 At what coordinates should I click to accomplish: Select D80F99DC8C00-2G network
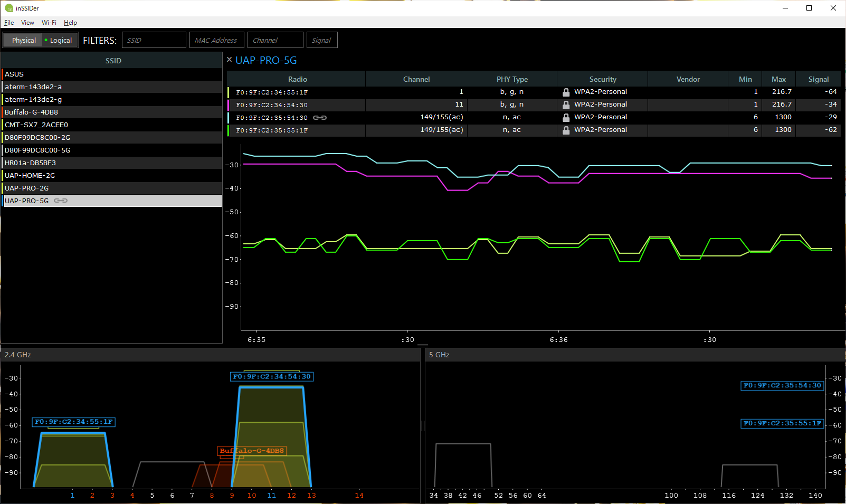111,138
